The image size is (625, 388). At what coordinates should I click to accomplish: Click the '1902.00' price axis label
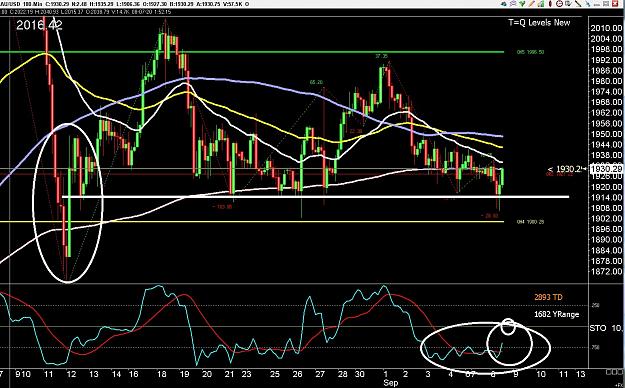(606, 219)
